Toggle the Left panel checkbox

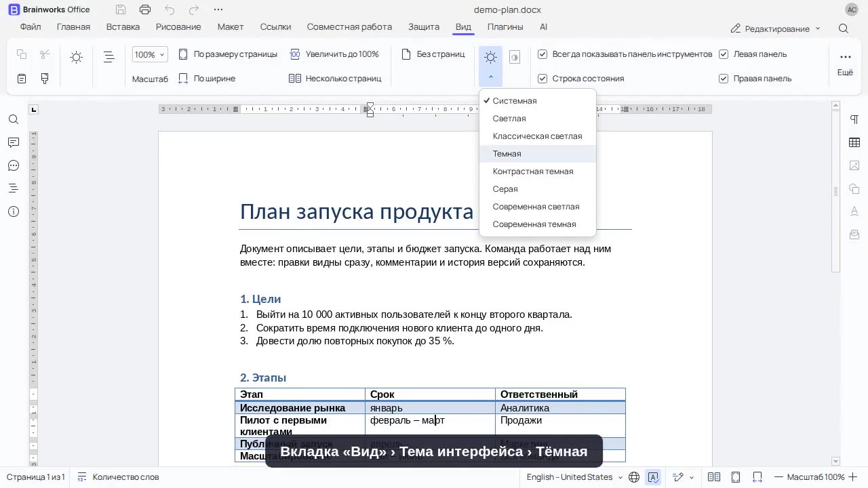point(724,54)
